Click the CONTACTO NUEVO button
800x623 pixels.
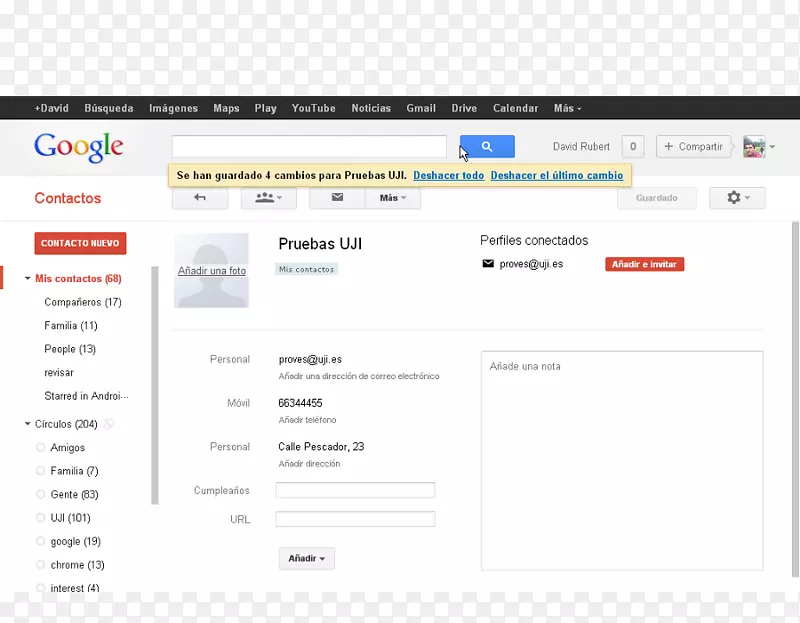(x=80, y=243)
